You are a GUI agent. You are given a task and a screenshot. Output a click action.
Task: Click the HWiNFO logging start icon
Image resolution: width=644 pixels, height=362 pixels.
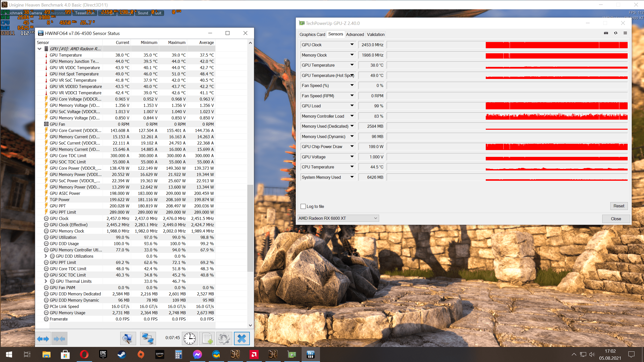207,339
